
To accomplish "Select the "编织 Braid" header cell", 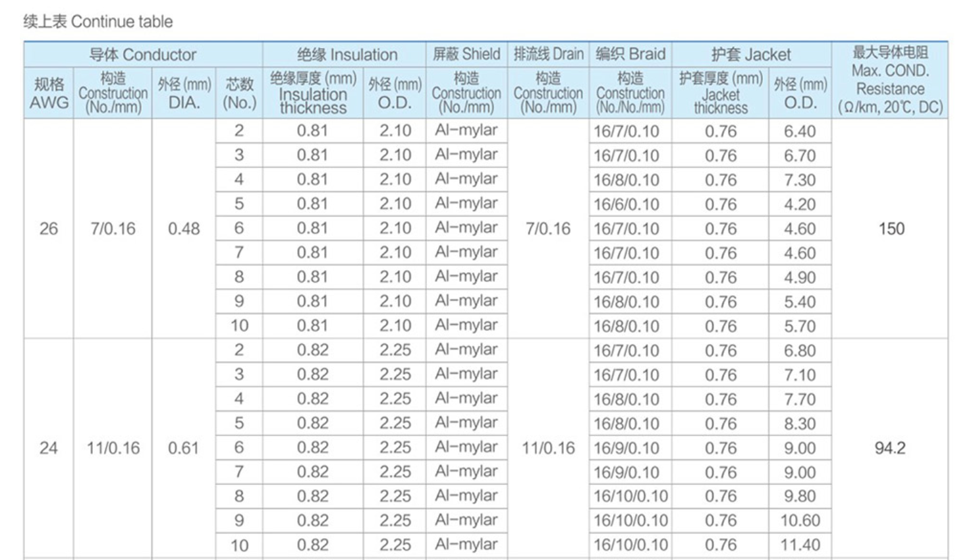I will (x=630, y=54).
